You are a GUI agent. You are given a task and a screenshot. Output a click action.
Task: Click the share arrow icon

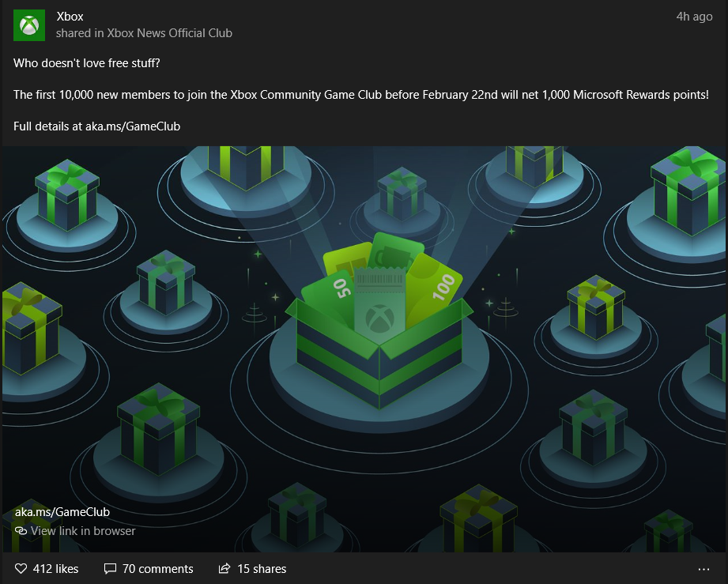224,568
